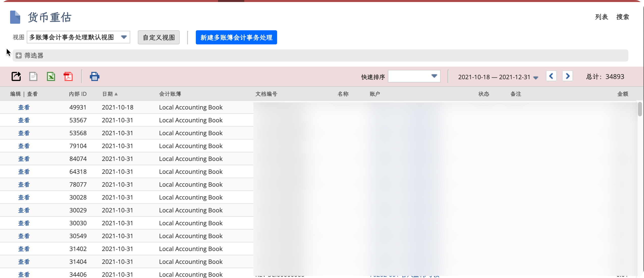
Task: Sort by 文档编号 column header
Action: (x=266, y=94)
